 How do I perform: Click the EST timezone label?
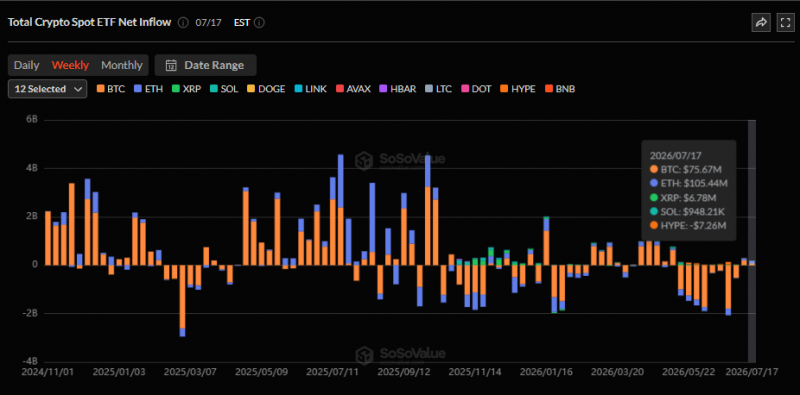pyautogui.click(x=242, y=23)
